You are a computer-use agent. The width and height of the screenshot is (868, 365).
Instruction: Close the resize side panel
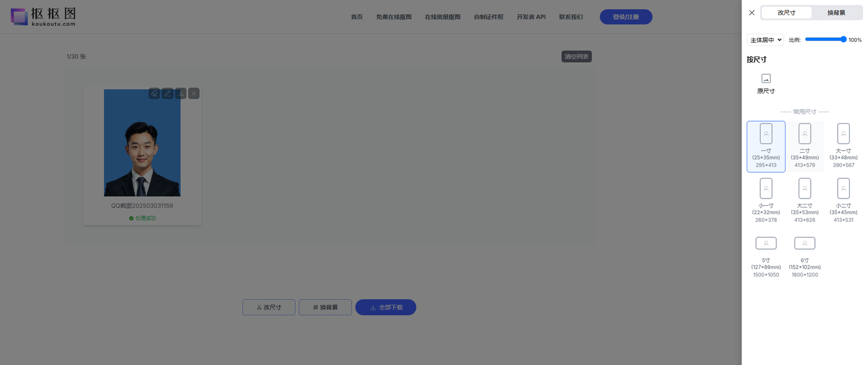752,13
